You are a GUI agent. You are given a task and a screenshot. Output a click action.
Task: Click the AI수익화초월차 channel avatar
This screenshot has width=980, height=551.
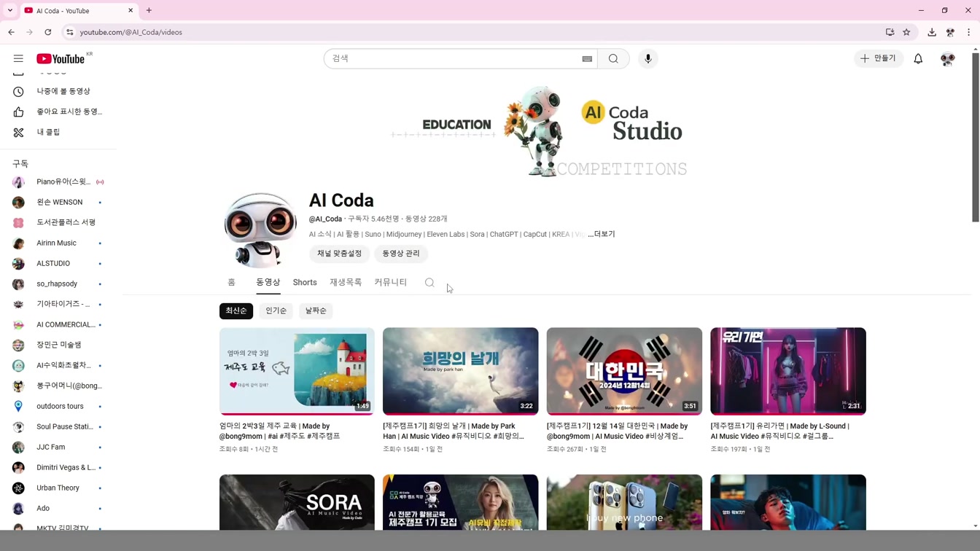point(18,365)
